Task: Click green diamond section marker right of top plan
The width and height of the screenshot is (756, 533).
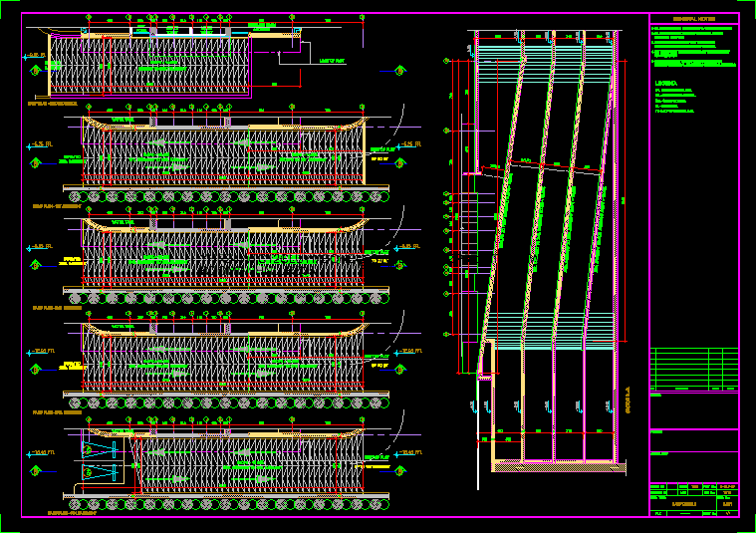Action: tap(400, 69)
